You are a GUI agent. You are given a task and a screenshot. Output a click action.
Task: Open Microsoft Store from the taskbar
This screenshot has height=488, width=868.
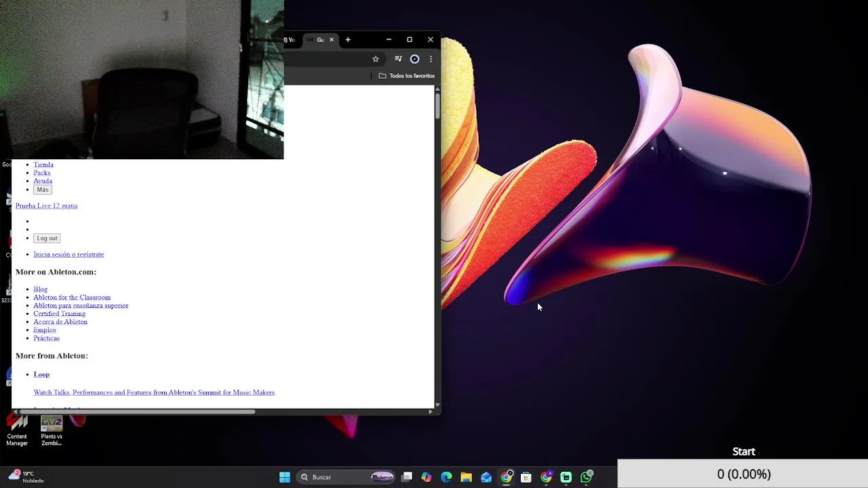(526, 477)
